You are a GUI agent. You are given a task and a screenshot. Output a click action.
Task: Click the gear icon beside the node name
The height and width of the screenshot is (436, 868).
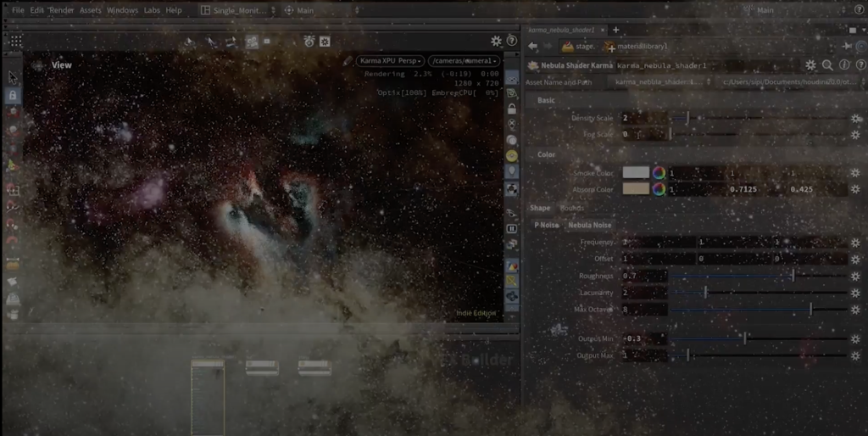(810, 65)
